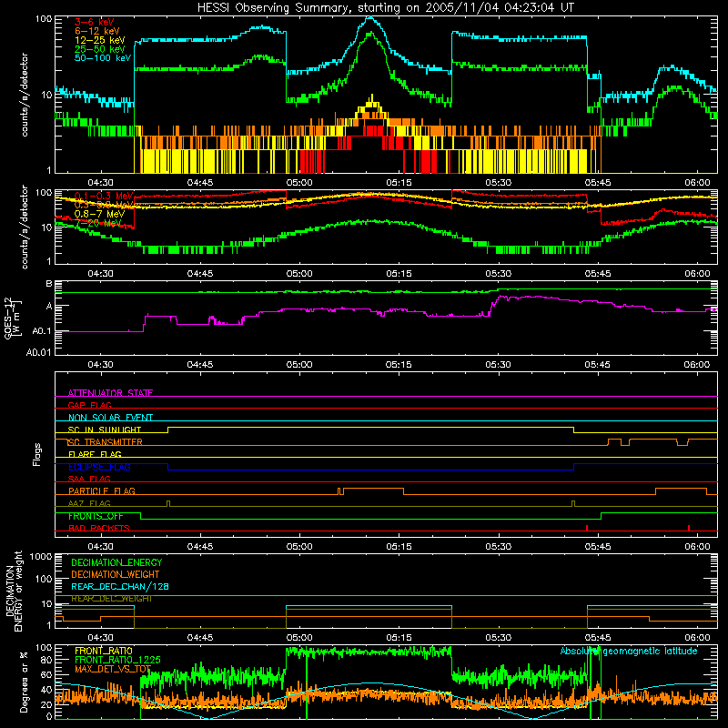This screenshot has width=728, height=728.
Task: Click the REAR_DEC_WEIGHT legend label
Action: point(111,599)
